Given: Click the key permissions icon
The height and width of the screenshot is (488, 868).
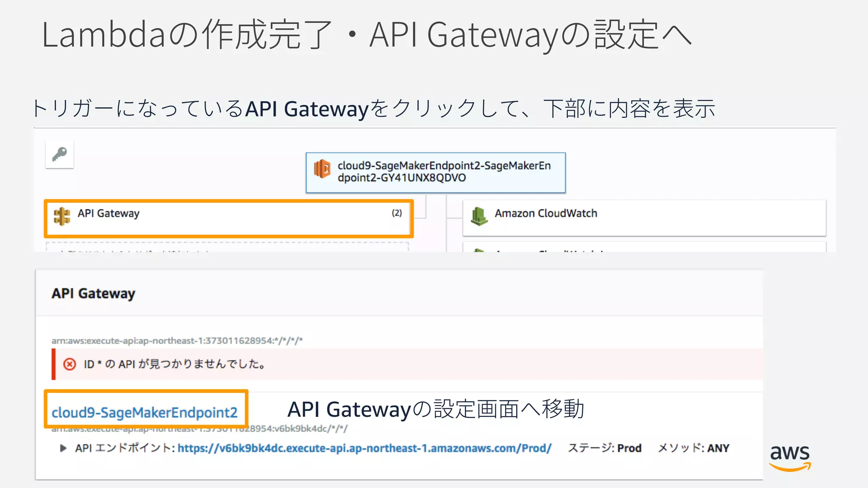Looking at the screenshot, I should pos(59,155).
